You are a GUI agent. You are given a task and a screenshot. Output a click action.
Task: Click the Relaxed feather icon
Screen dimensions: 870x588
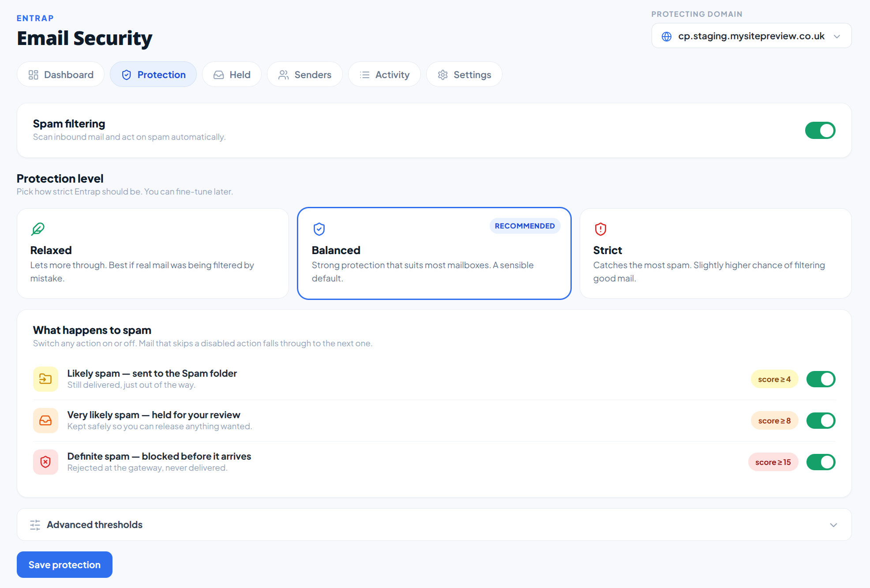(38, 229)
